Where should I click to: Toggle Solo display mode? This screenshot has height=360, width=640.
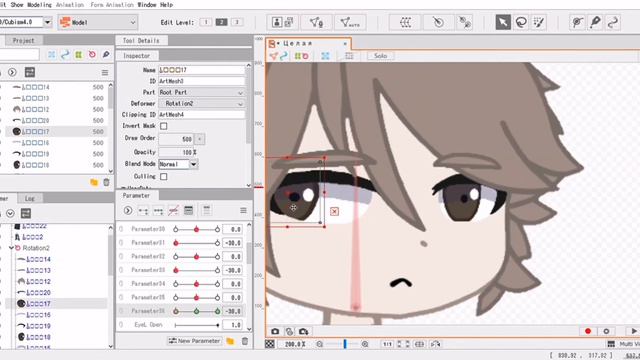pyautogui.click(x=380, y=56)
